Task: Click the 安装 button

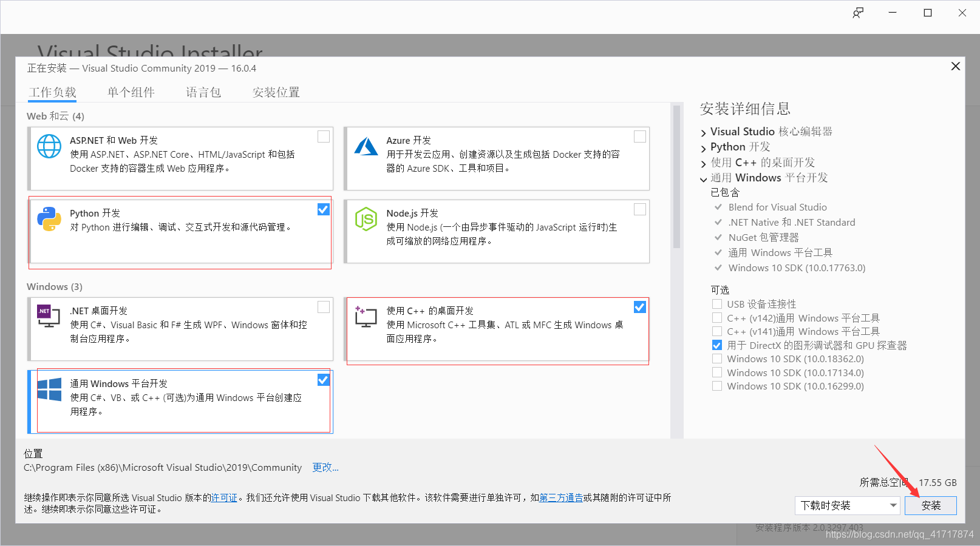Action: point(931,505)
